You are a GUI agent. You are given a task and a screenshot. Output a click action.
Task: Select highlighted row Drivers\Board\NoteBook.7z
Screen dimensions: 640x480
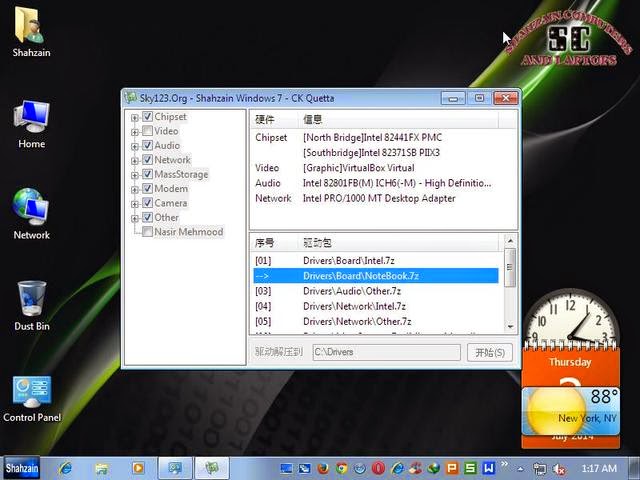pyautogui.click(x=376, y=276)
